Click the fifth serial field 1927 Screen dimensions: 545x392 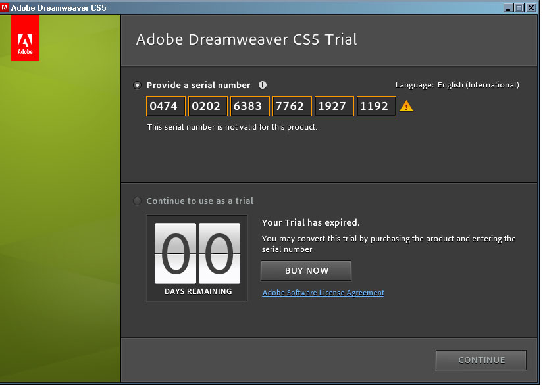click(334, 106)
